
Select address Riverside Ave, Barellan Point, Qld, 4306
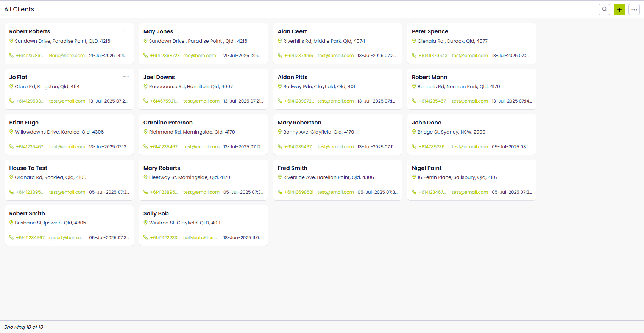pos(329,177)
